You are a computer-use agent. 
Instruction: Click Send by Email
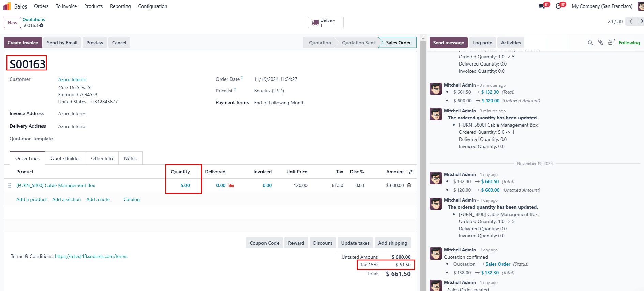62,43
